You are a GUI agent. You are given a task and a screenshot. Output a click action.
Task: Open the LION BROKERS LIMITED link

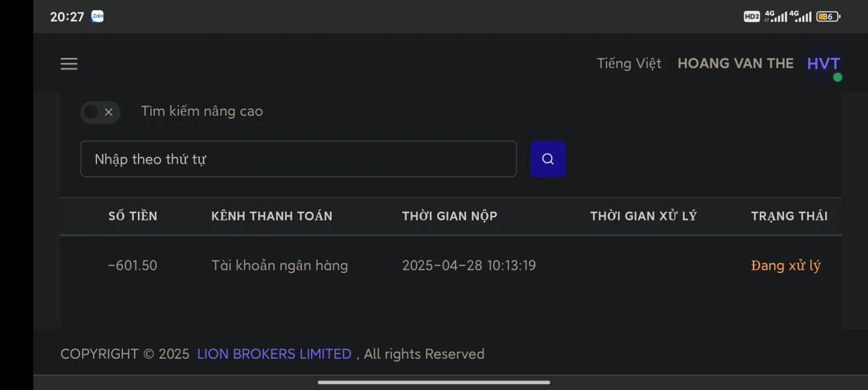click(274, 354)
